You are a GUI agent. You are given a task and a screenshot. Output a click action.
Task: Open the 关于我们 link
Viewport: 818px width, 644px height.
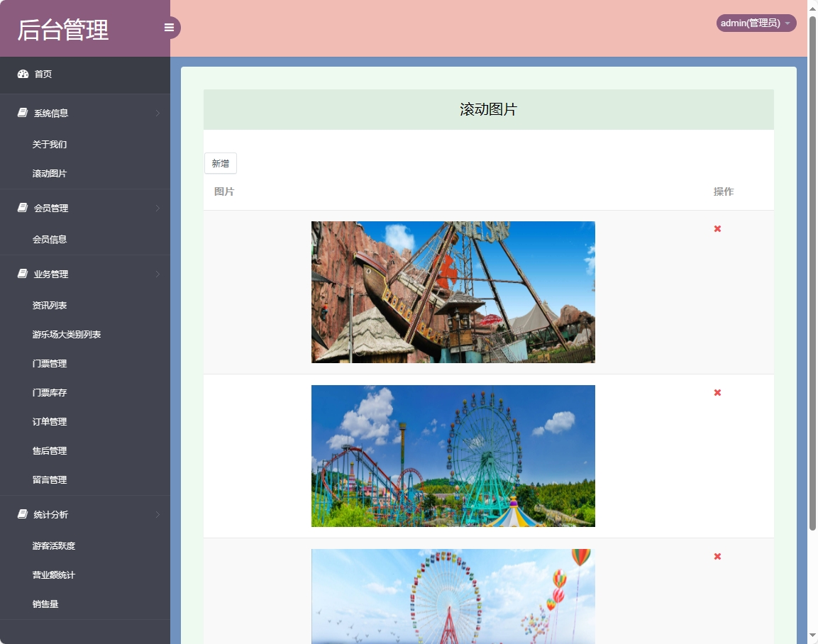(x=50, y=144)
